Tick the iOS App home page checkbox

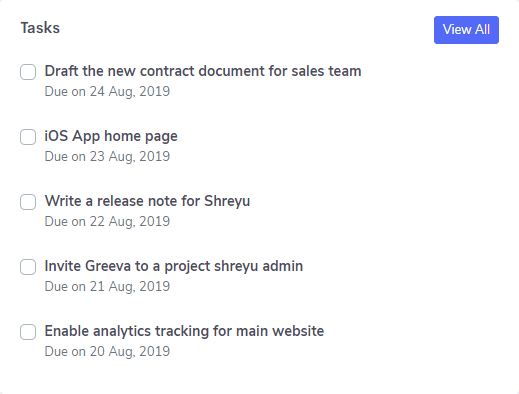click(x=28, y=137)
